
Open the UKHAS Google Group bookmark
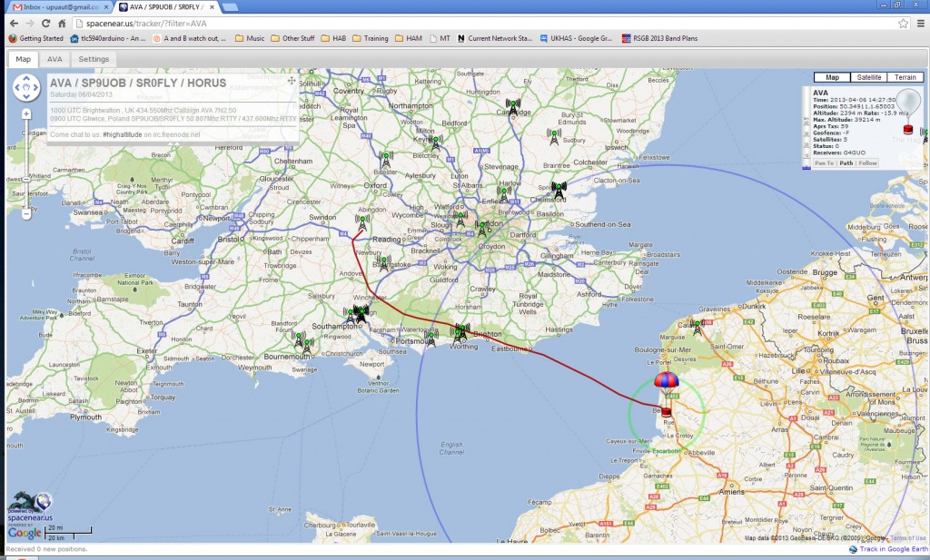pos(576,38)
